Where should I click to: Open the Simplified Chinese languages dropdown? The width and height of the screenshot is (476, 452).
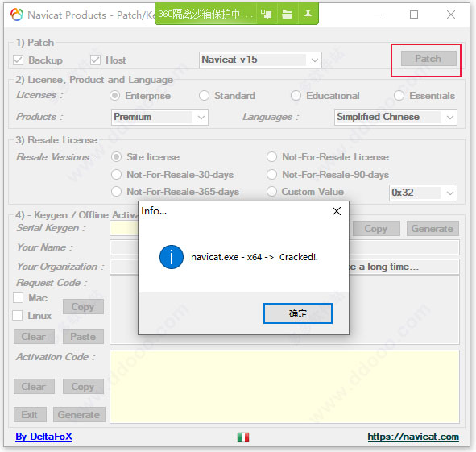tap(395, 118)
